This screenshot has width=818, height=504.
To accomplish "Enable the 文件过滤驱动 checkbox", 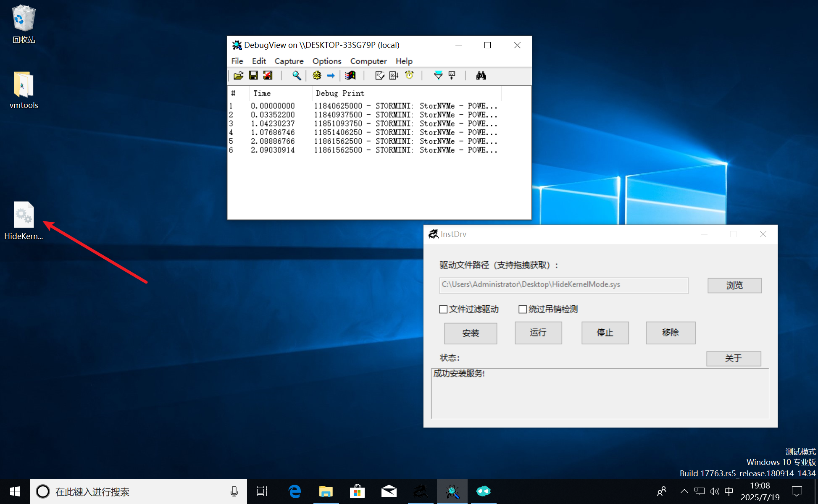I will pos(443,310).
